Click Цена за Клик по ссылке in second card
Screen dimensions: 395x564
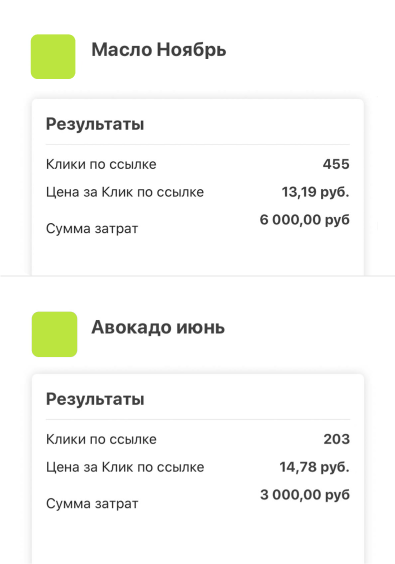(x=125, y=467)
